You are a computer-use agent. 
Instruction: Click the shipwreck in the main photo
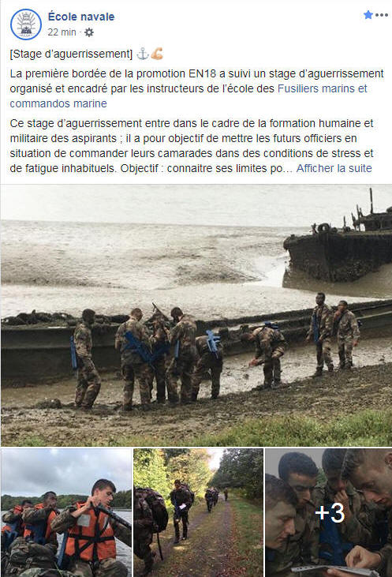(338, 242)
